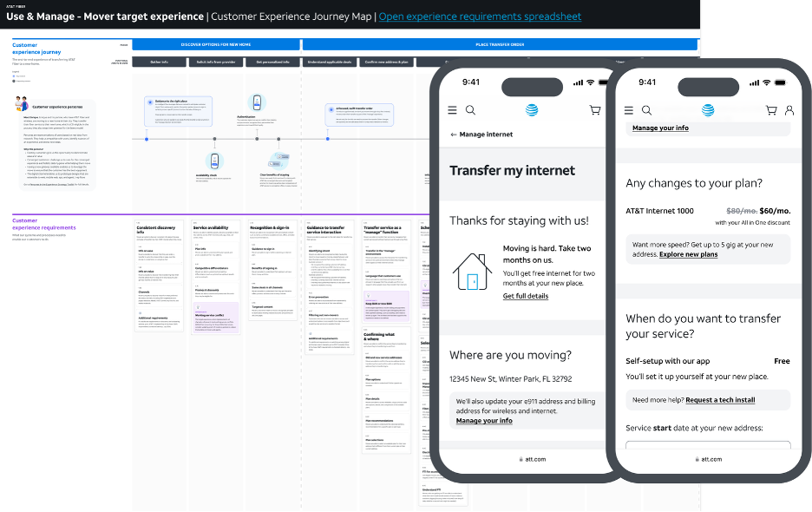Click Manage your info under e911 address note

coord(484,421)
